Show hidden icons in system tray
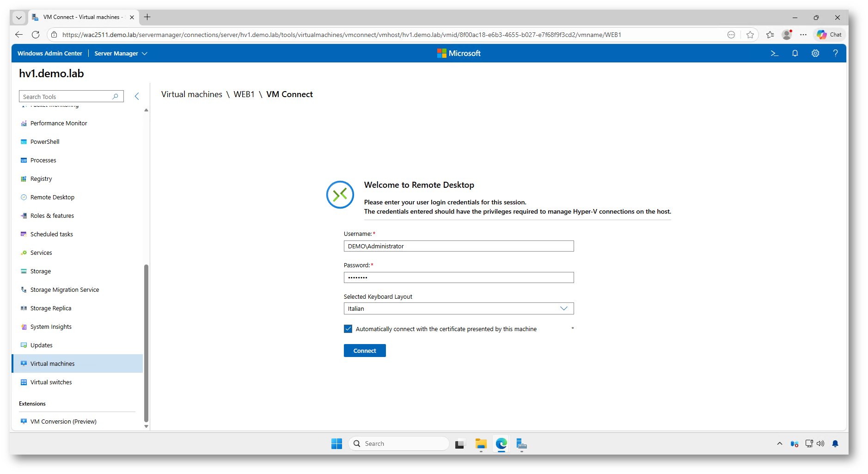Viewport: 868px width, 474px height. click(x=780, y=444)
